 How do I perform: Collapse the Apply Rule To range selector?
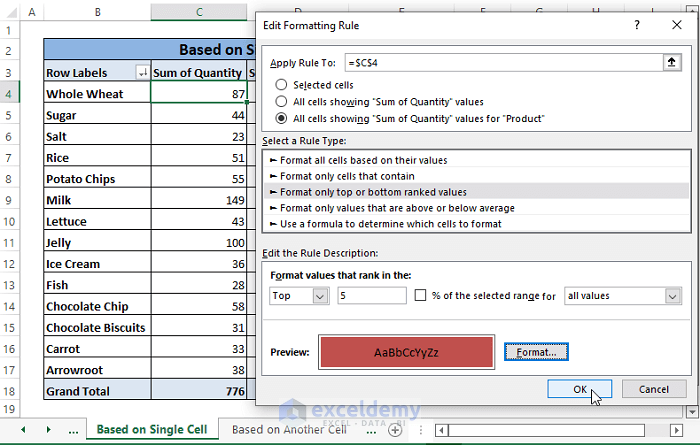671,62
